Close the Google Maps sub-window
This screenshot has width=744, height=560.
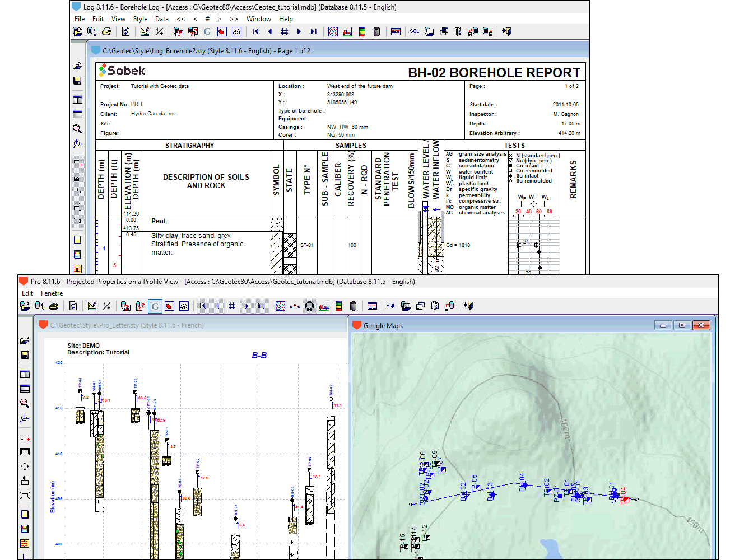pyautogui.click(x=701, y=325)
